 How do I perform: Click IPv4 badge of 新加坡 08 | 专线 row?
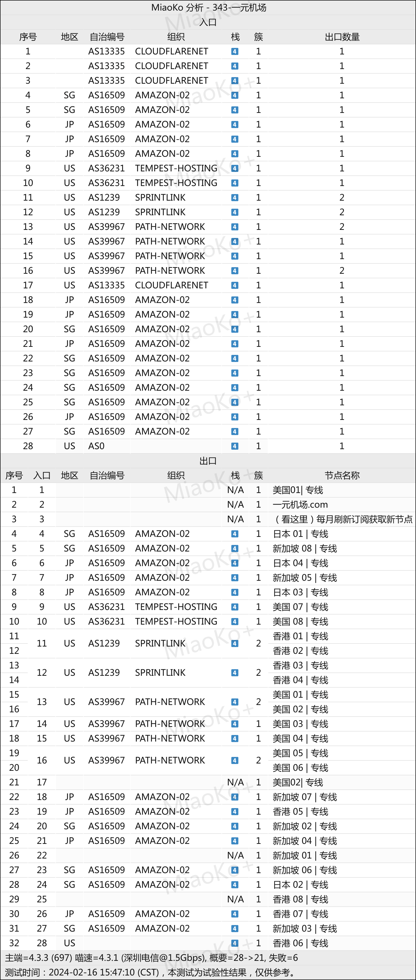tap(235, 548)
